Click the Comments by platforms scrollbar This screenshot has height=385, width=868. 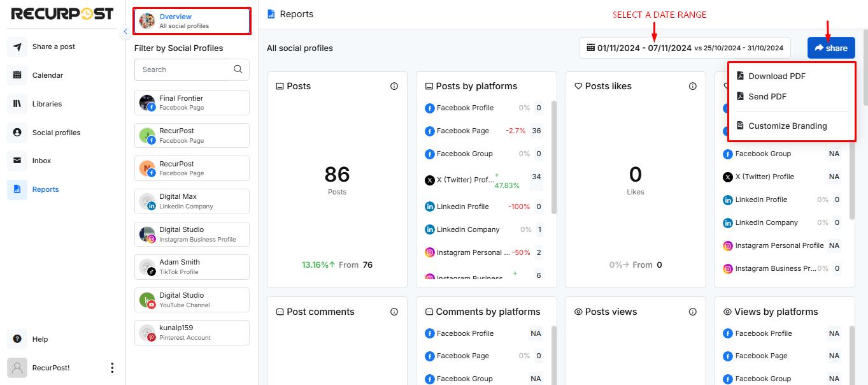(554, 355)
